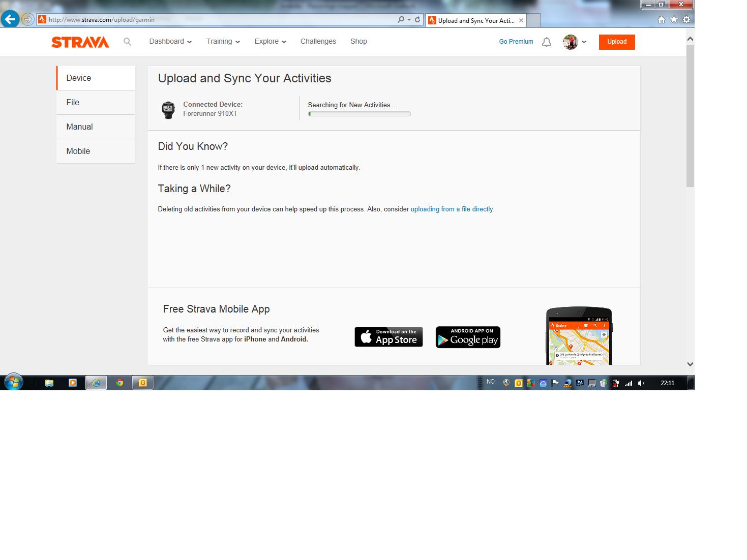Click the Strava logo
Screen dimensions: 747x560
point(80,42)
